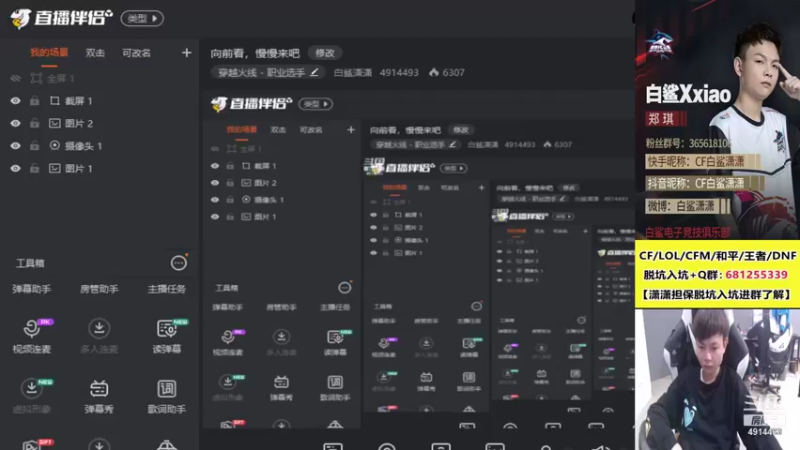Click 读弹幕 icon in first nested preview
The width and height of the screenshot is (800, 450).
(x=335, y=337)
